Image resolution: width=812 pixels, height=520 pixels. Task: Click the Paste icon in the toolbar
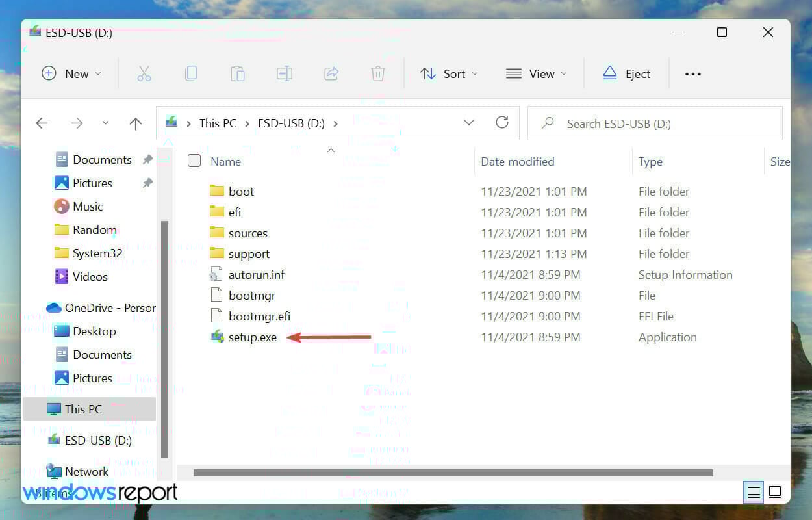pos(238,73)
